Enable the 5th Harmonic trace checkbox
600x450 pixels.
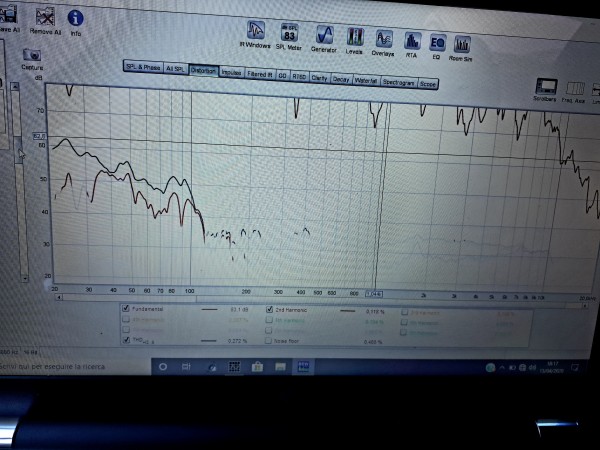pyautogui.click(x=269, y=320)
